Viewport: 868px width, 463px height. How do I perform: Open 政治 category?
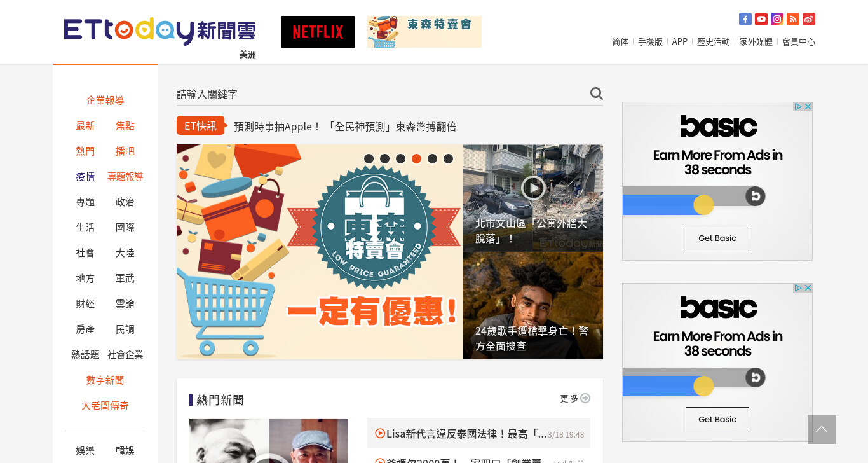click(125, 202)
